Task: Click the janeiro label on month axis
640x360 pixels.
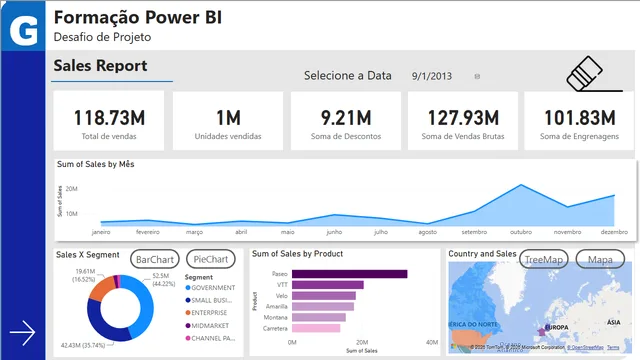Action: coord(101,232)
